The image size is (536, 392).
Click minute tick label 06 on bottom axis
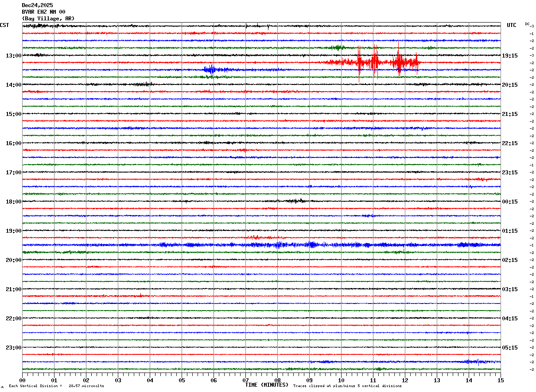click(x=214, y=380)
